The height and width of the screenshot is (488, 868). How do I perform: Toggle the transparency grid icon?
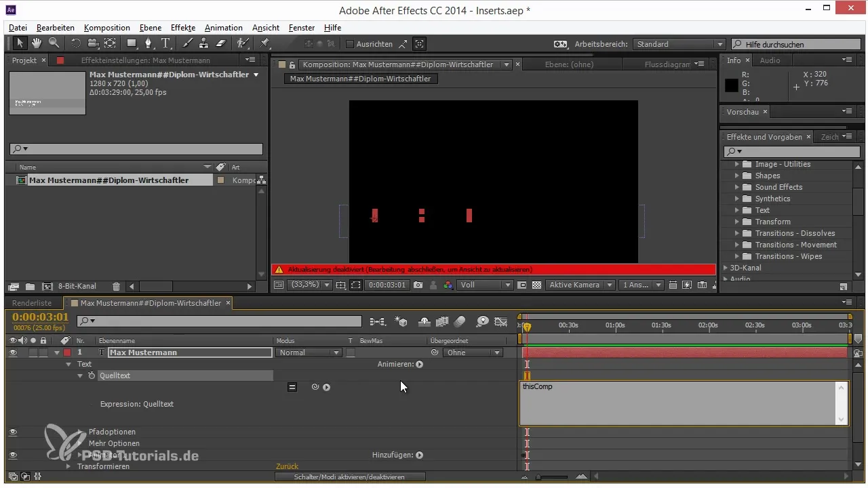(x=536, y=285)
